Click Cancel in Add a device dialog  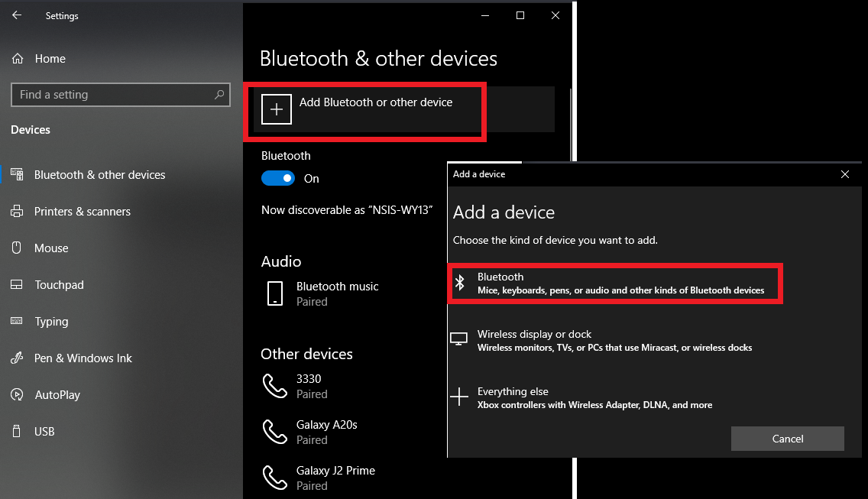coord(787,439)
